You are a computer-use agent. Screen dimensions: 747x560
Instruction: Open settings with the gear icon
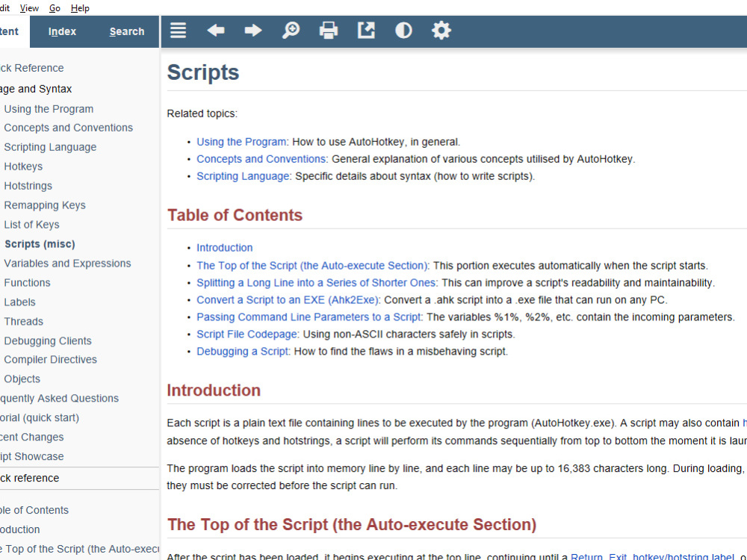[441, 31]
